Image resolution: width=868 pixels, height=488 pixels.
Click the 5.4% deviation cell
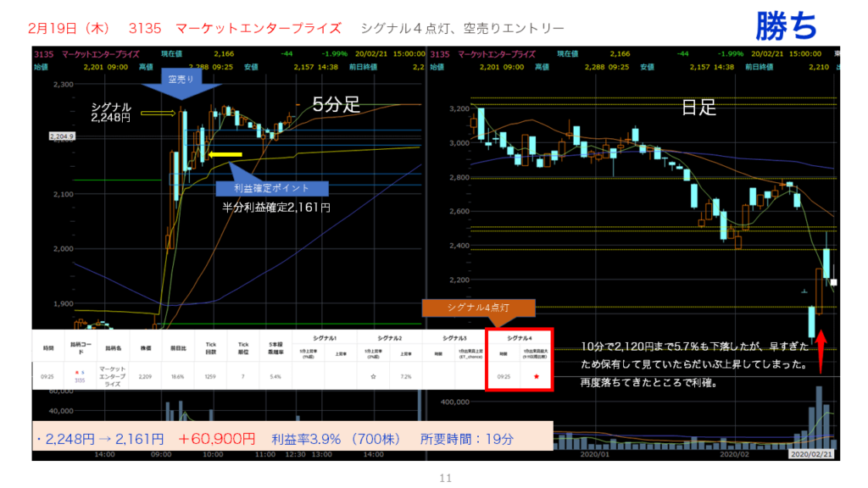[275, 377]
